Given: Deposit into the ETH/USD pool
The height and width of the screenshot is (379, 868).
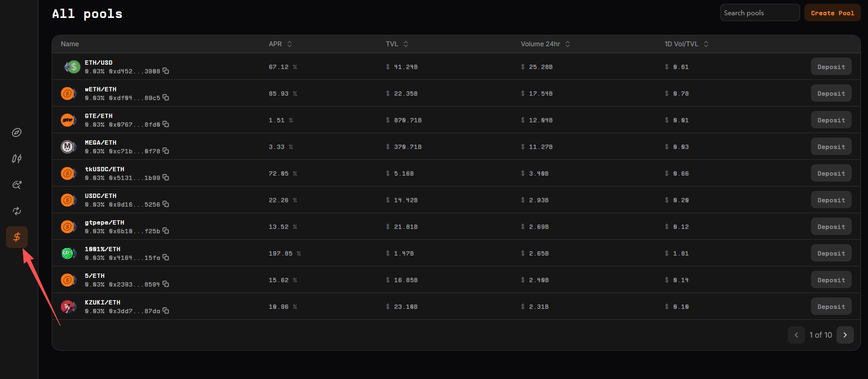Looking at the screenshot, I should (x=831, y=67).
